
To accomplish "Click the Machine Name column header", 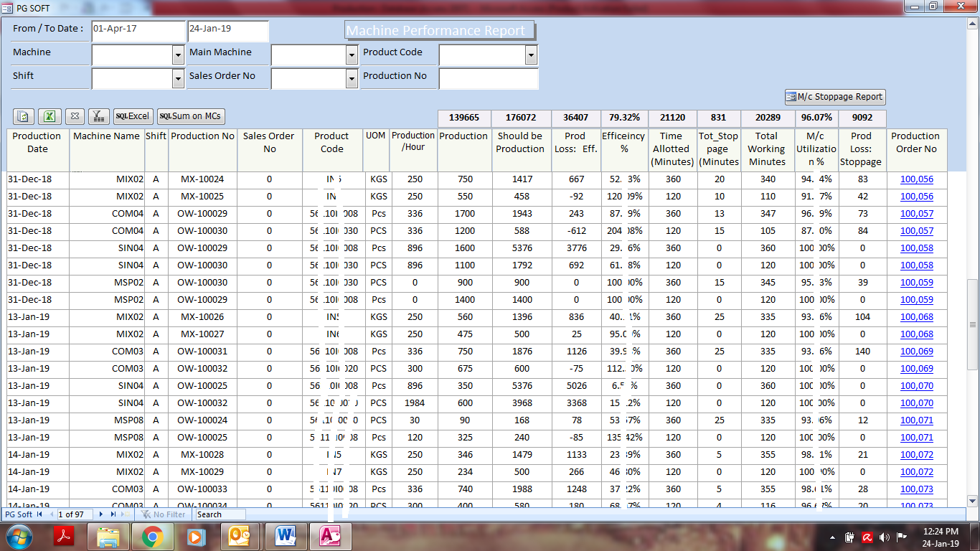I will [106, 150].
